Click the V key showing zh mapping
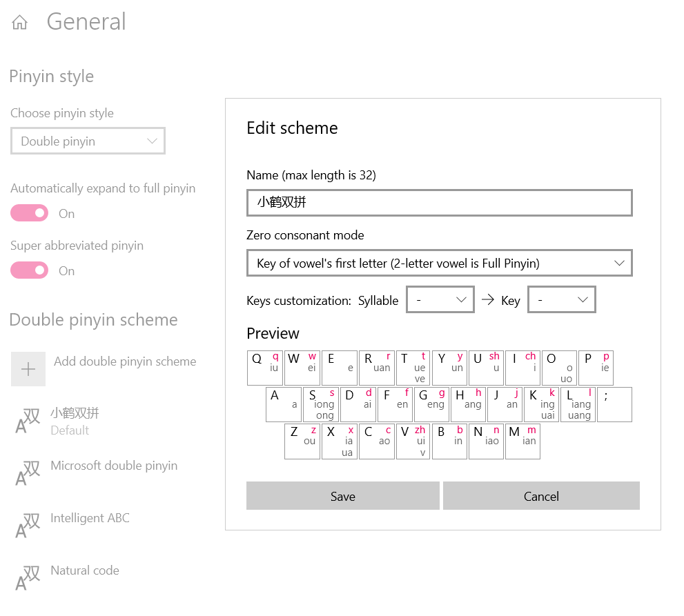The width and height of the screenshot is (684, 616). click(412, 441)
